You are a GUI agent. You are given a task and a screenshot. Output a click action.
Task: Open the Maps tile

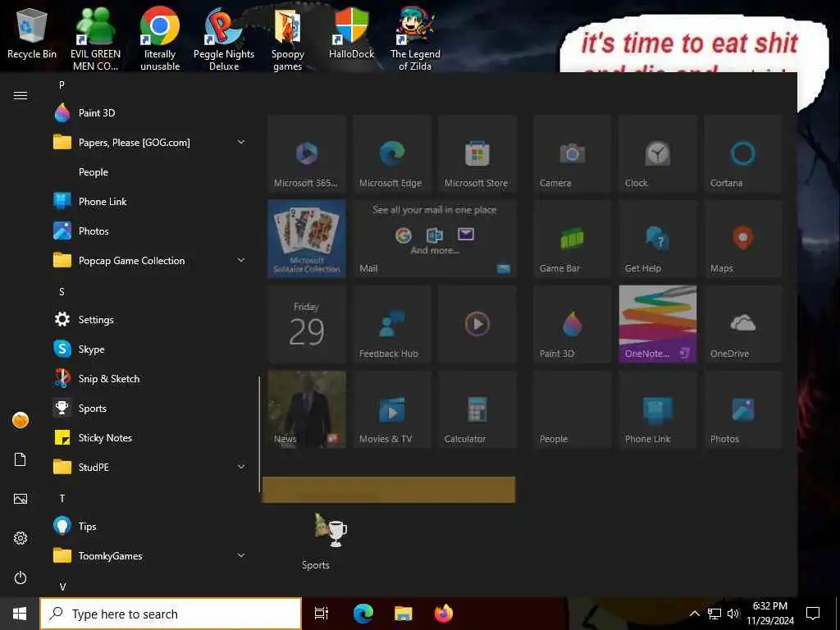click(x=743, y=239)
